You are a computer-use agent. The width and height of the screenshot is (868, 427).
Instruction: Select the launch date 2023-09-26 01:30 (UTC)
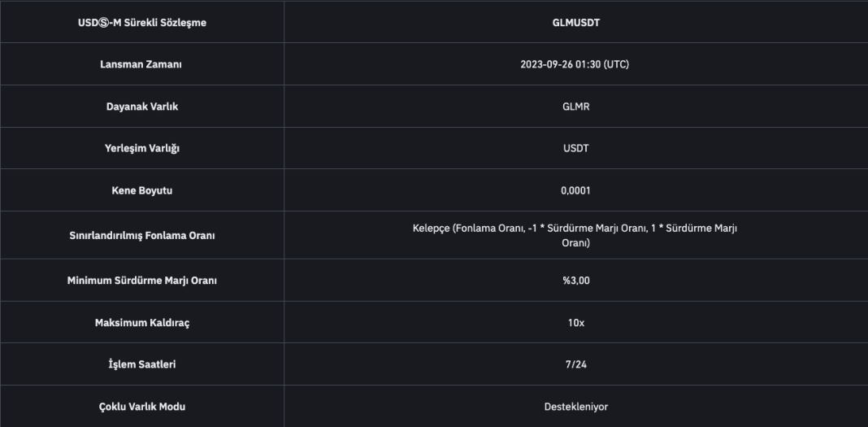click(x=575, y=65)
